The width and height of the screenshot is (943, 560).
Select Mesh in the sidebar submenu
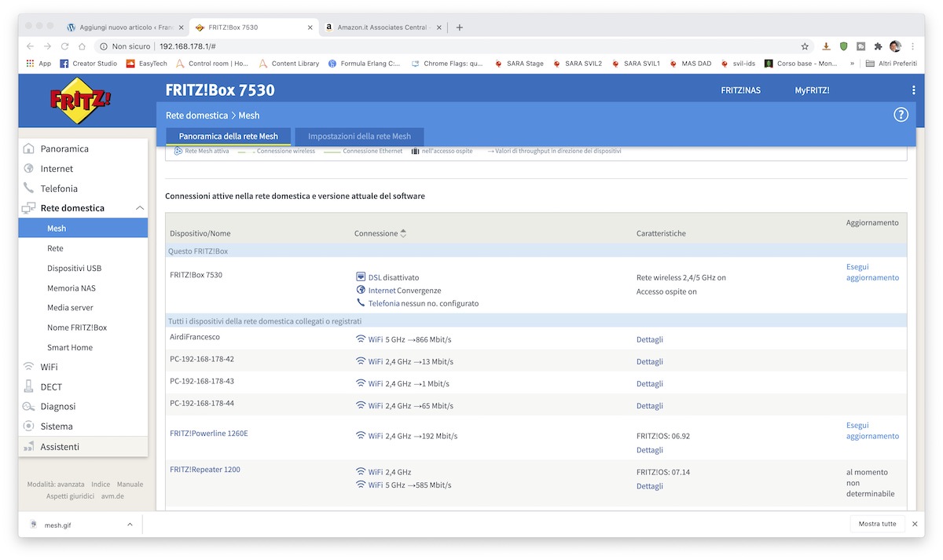(x=83, y=229)
